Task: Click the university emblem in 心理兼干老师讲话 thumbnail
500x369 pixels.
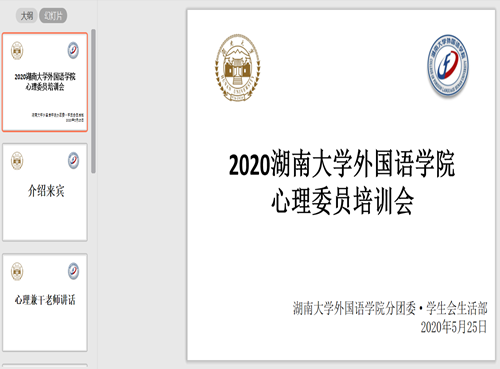Action: click(x=17, y=271)
